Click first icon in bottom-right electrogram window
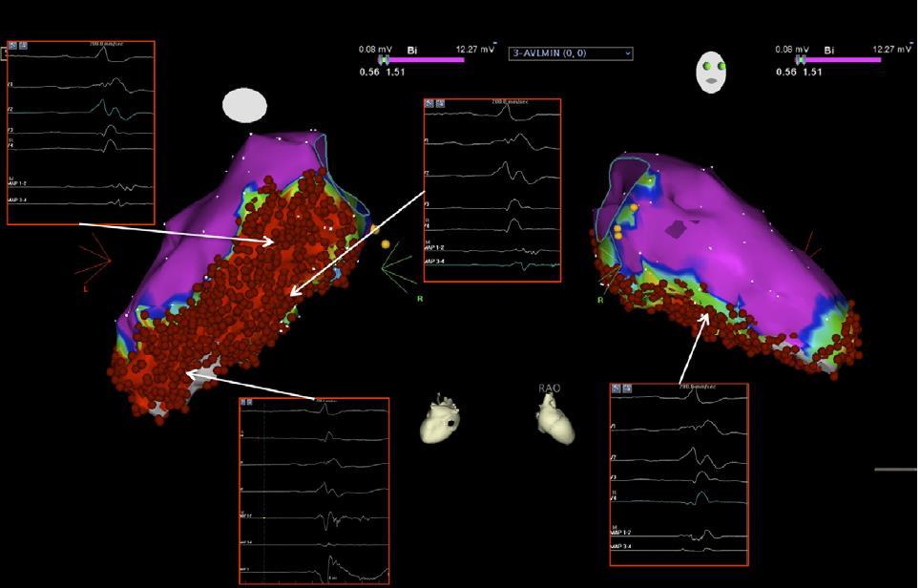Viewport: 920px width, 588px height. pos(617,388)
